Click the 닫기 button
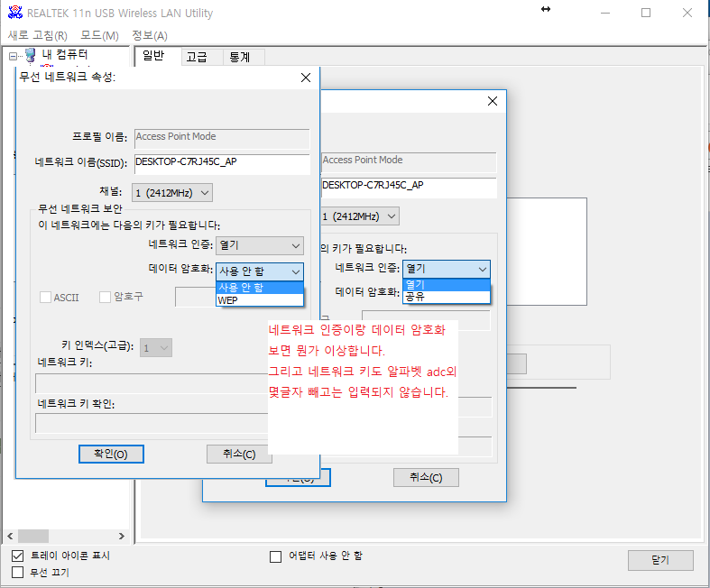This screenshot has width=710, height=588. click(x=660, y=560)
